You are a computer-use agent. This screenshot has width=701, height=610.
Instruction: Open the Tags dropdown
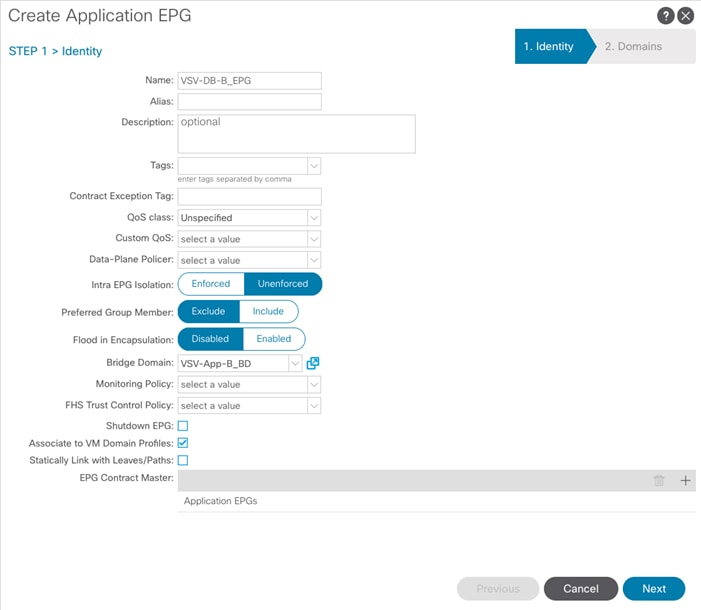(314, 166)
